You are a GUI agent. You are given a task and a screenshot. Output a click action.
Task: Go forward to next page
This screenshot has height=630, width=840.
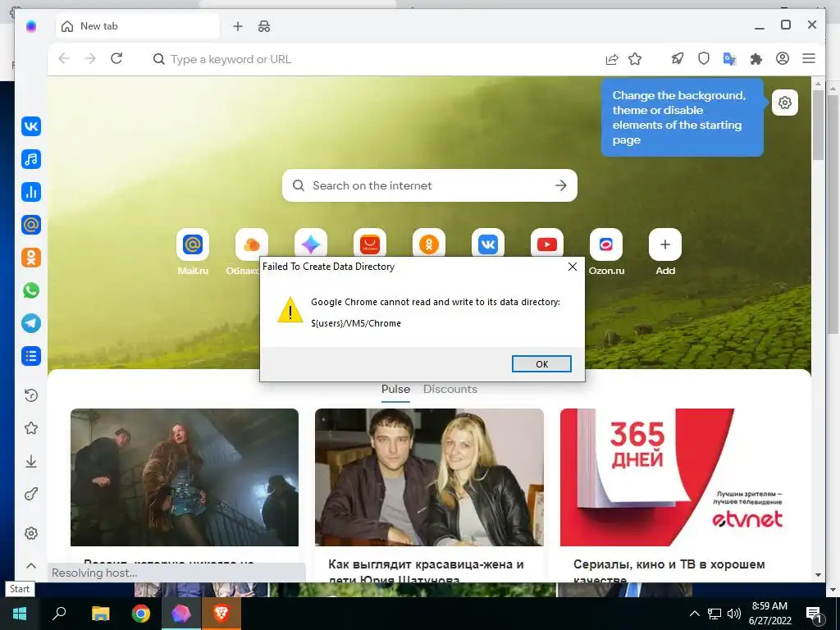(x=90, y=58)
